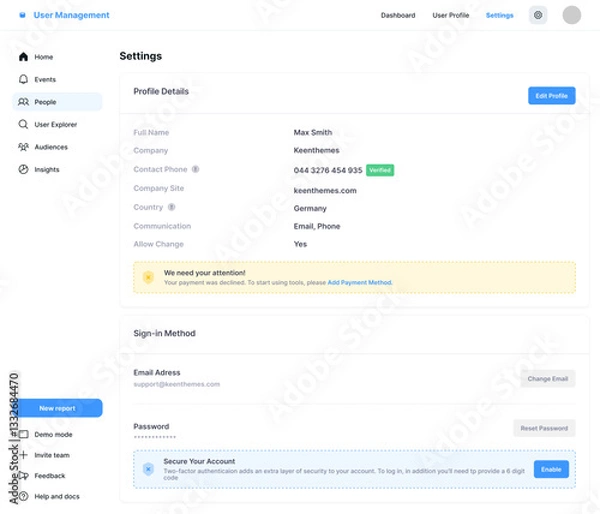Viewport: 600px width, 514px height.
Task: Click Invite team in the sidebar
Action: click(x=52, y=455)
